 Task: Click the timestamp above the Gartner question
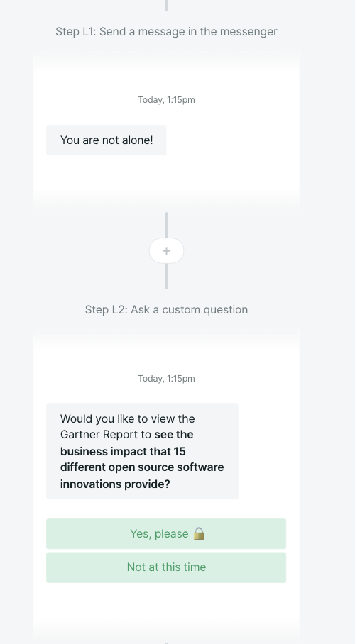coord(166,378)
